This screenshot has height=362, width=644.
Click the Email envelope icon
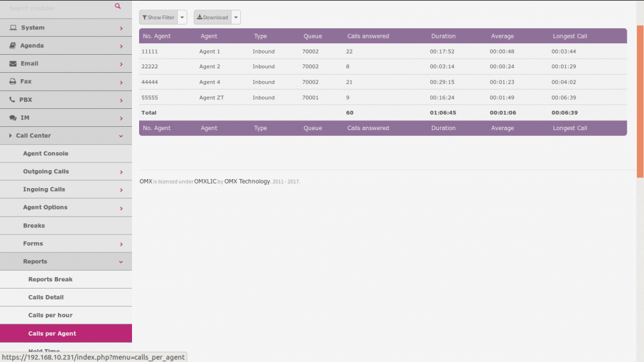tap(14, 64)
